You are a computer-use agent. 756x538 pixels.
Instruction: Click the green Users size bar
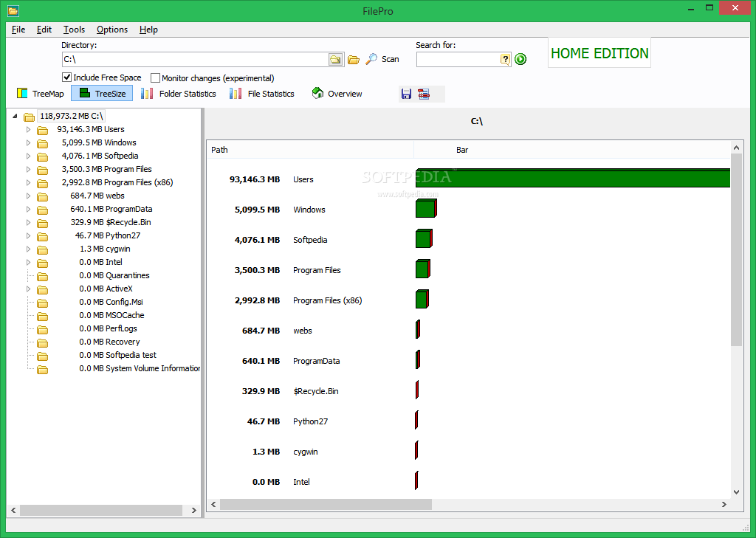pyautogui.click(x=573, y=178)
